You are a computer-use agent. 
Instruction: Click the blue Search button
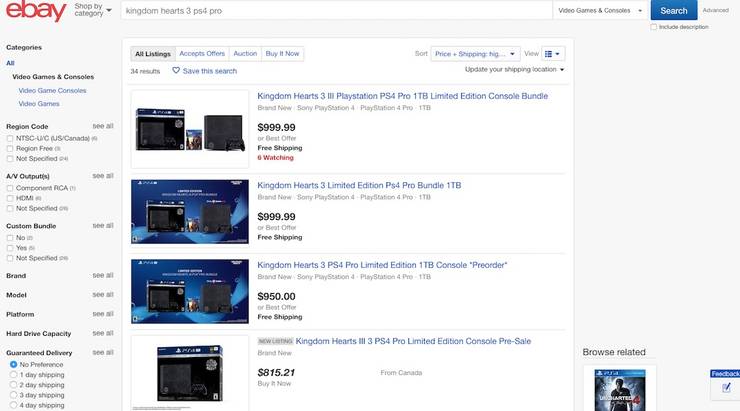pos(674,10)
